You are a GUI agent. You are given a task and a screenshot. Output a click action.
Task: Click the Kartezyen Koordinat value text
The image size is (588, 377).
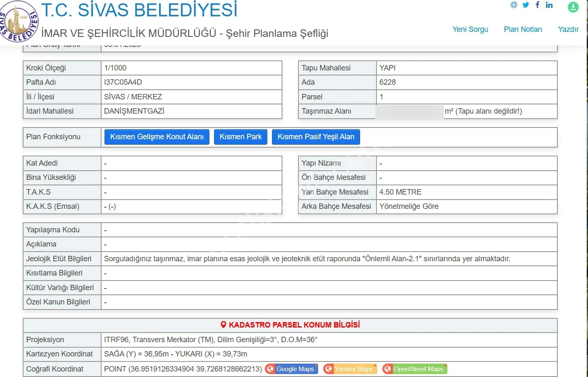click(175, 354)
